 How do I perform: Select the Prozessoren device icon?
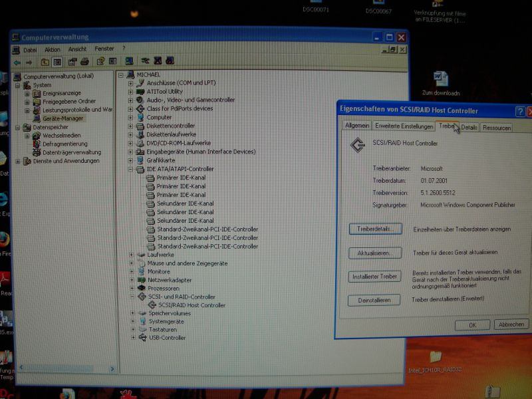(142, 289)
